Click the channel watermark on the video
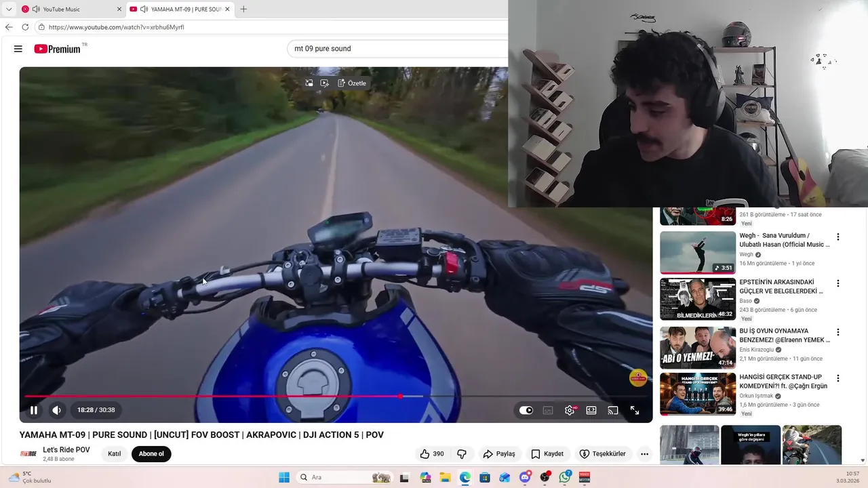 click(x=637, y=378)
